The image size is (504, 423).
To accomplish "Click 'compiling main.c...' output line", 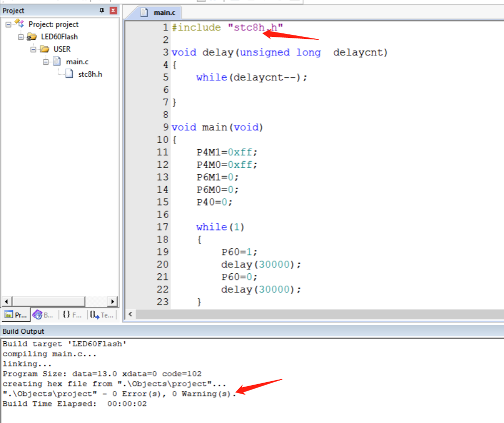I will point(49,354).
